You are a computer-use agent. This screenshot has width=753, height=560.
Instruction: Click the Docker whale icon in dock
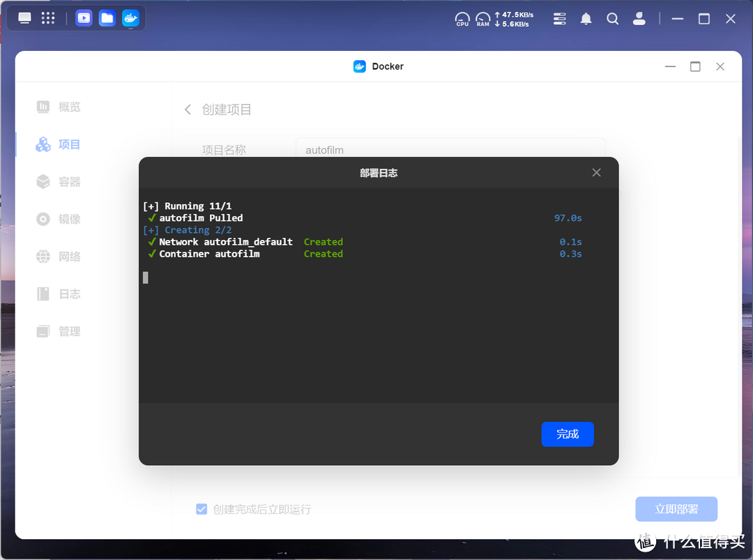click(x=130, y=19)
